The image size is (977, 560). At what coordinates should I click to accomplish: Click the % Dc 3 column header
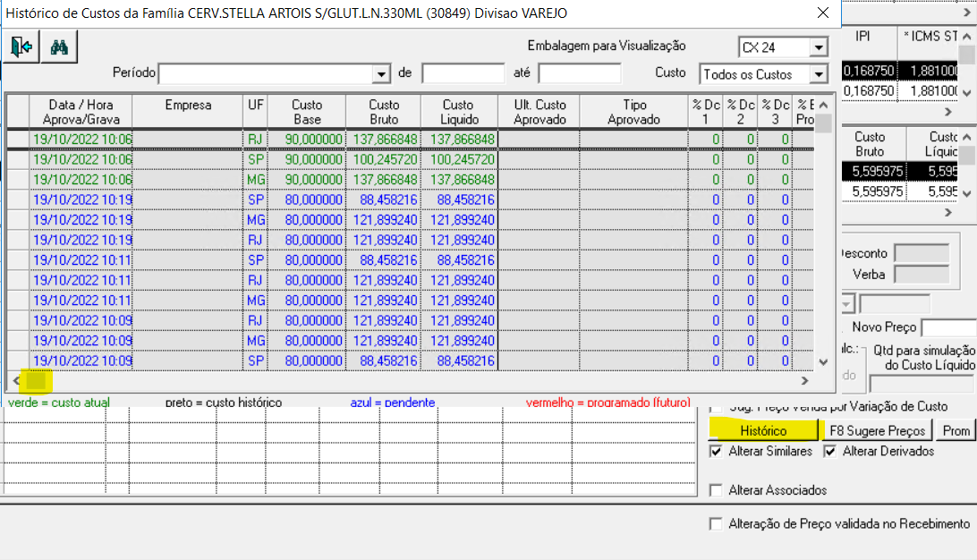[x=775, y=112]
